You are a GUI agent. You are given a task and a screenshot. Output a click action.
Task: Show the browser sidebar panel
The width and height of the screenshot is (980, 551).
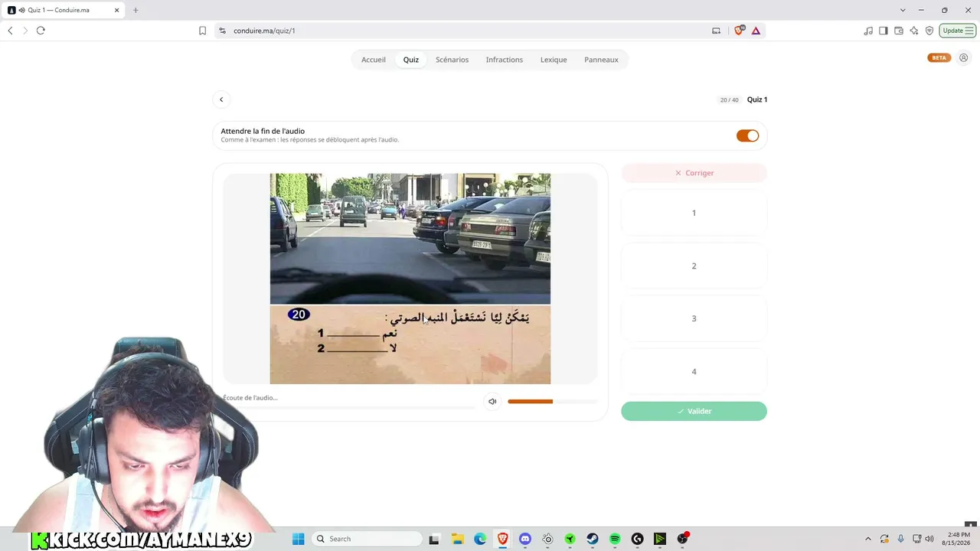click(884, 31)
